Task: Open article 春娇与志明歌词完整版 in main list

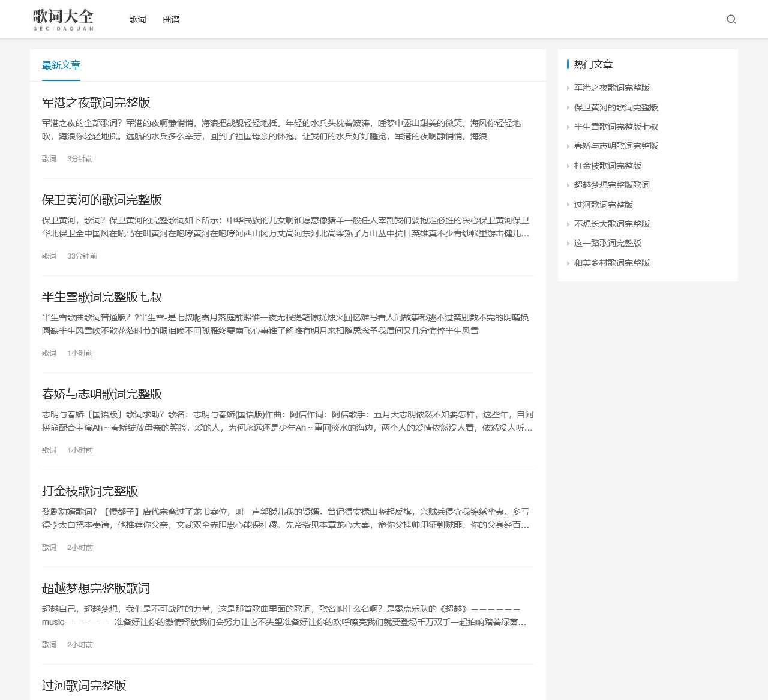Action: pyautogui.click(x=102, y=394)
